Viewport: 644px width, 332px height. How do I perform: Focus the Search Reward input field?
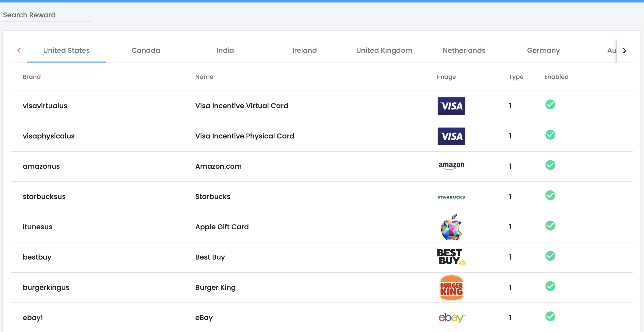coord(47,15)
